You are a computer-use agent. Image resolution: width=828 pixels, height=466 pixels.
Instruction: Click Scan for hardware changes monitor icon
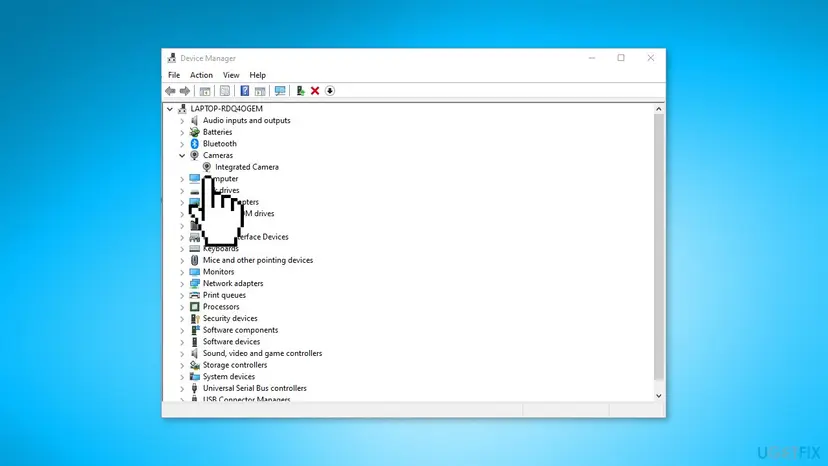click(280, 91)
